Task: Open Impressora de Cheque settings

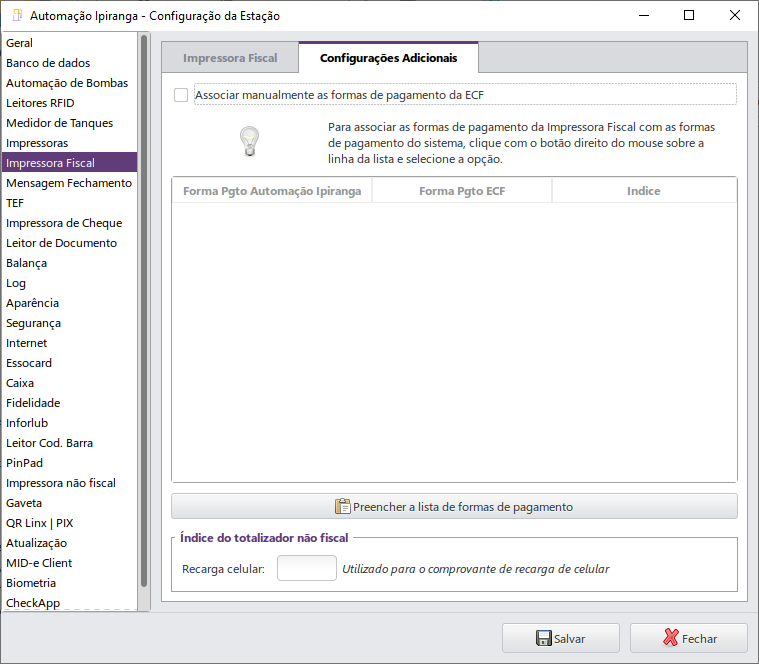Action: point(69,223)
